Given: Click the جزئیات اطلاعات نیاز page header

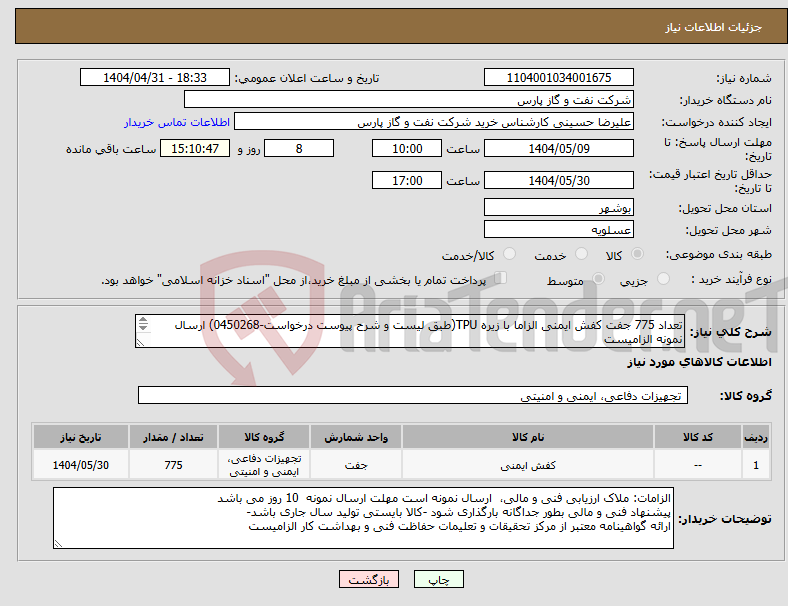Looking at the screenshot, I should click(x=713, y=27).
